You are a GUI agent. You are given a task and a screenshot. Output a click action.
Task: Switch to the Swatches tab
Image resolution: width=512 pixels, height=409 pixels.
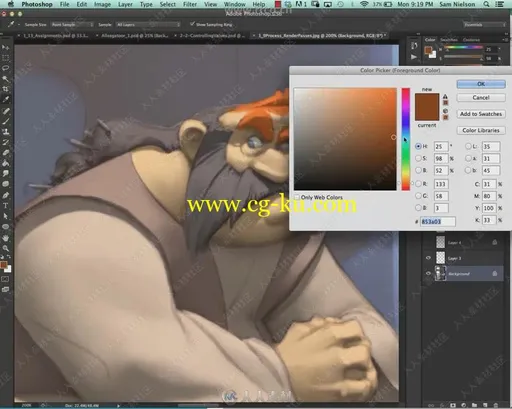449,40
